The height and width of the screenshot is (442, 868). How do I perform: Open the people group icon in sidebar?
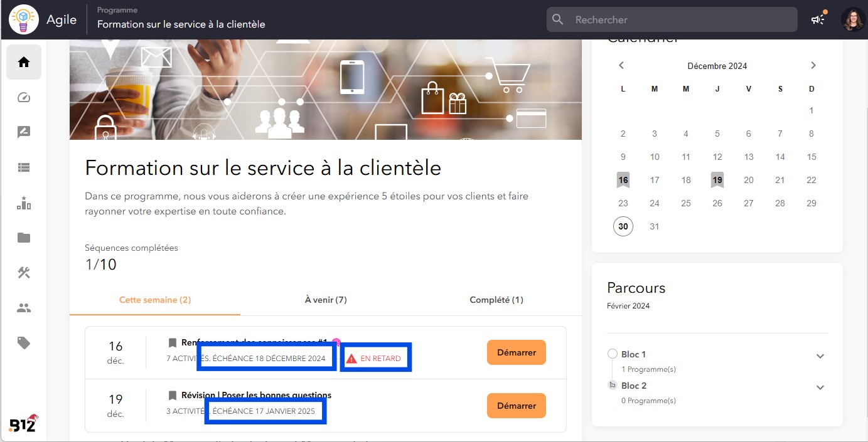(24, 308)
